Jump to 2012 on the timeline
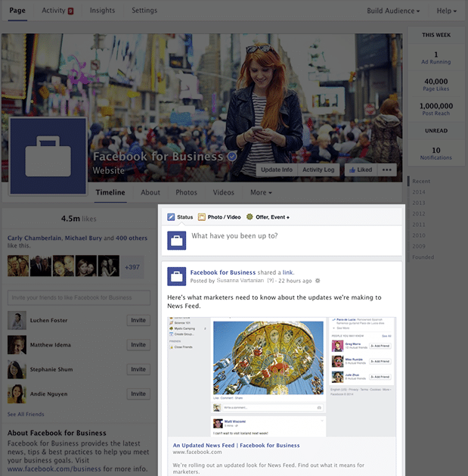The image size is (468, 476). (420, 213)
